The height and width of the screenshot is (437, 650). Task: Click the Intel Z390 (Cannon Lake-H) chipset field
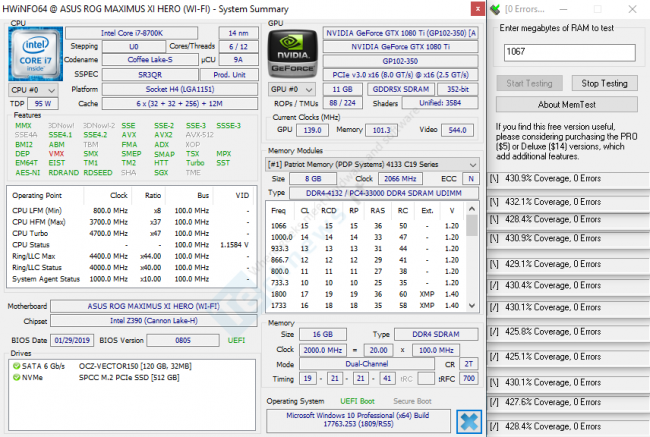click(153, 321)
